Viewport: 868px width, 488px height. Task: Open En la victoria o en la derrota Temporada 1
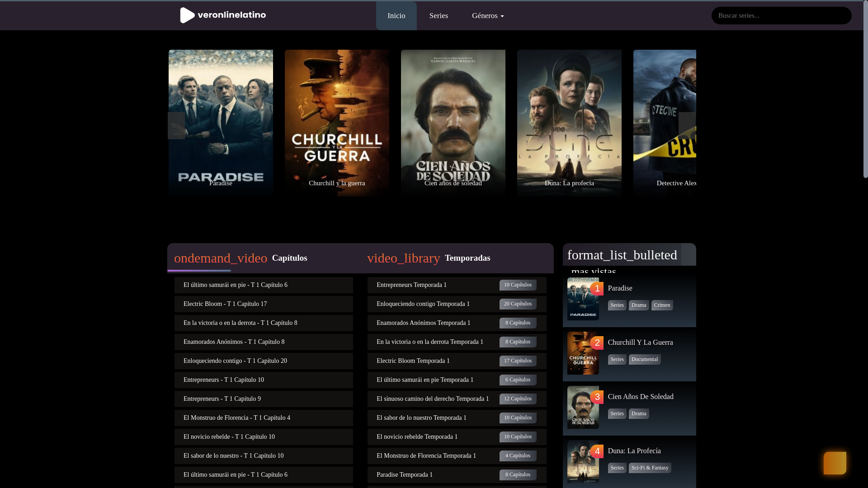coord(457,342)
